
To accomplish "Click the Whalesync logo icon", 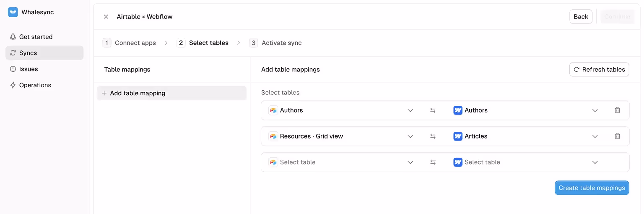I will point(13,12).
